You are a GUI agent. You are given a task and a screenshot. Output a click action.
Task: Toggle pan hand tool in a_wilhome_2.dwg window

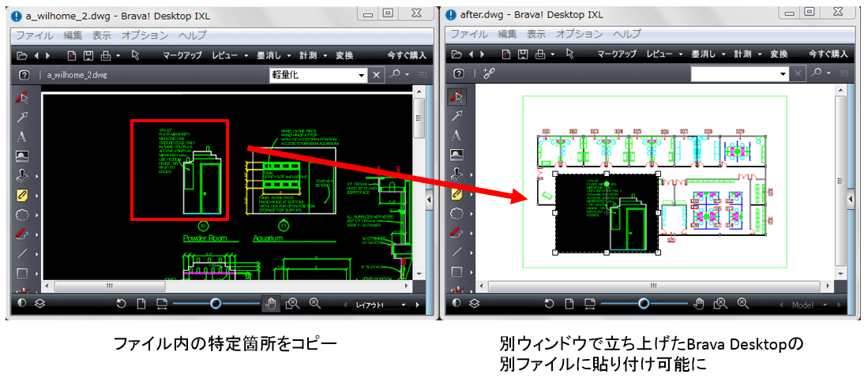271,303
